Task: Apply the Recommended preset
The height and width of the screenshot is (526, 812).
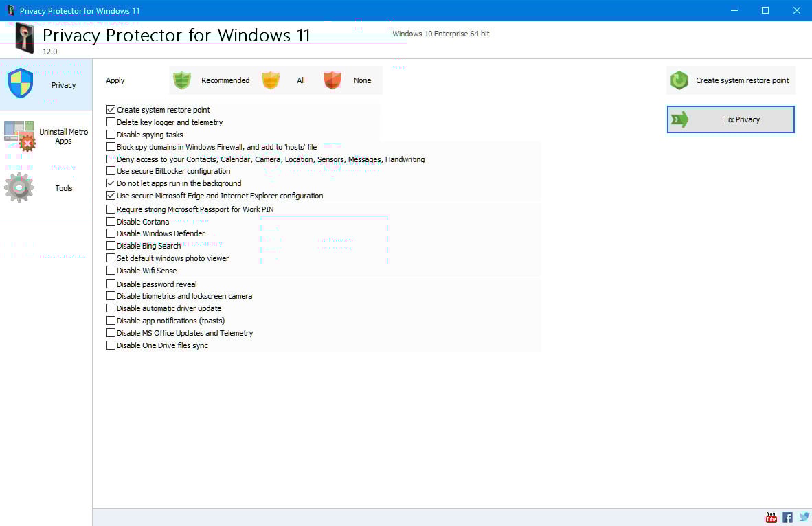Action: [x=212, y=80]
